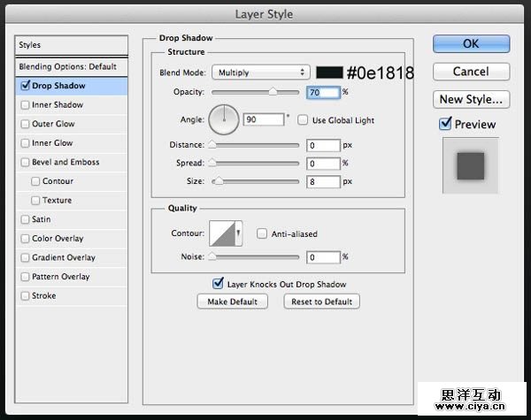531x420 pixels.
Task: Click the angle dial control
Action: click(x=225, y=118)
